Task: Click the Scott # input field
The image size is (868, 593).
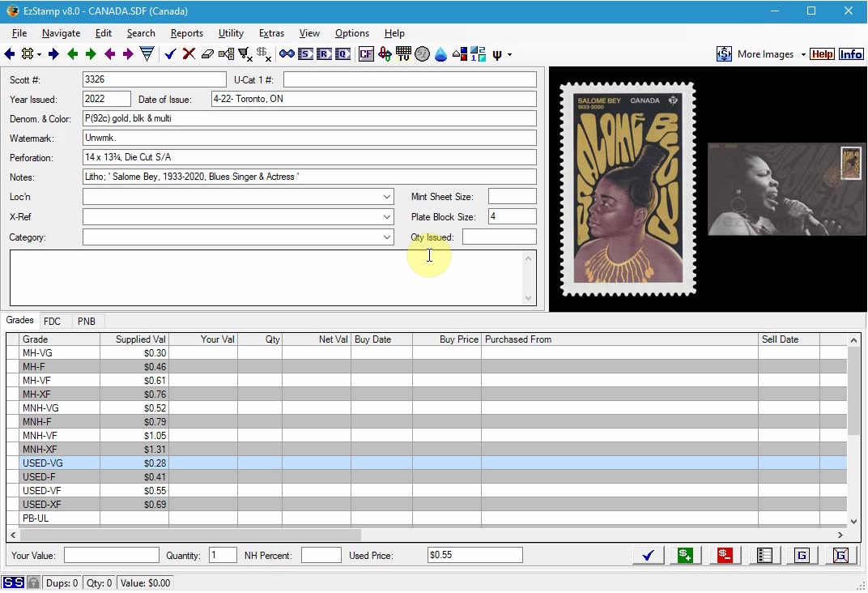Action: pos(155,79)
